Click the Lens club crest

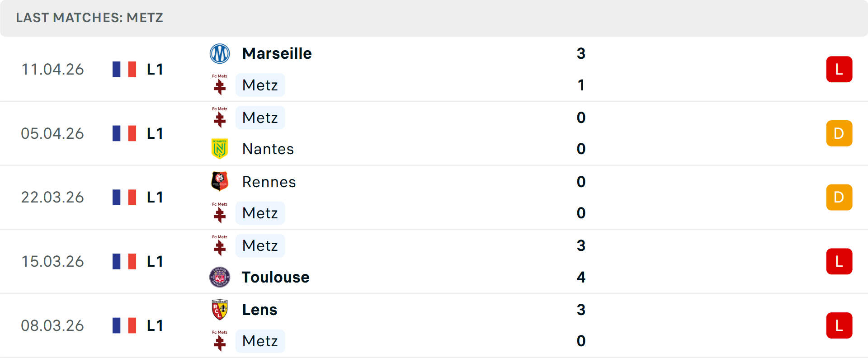click(220, 310)
